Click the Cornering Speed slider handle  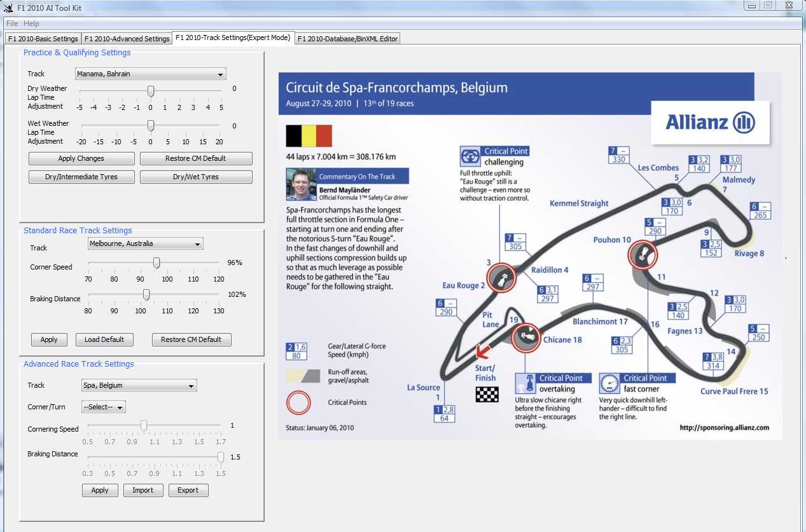click(144, 425)
